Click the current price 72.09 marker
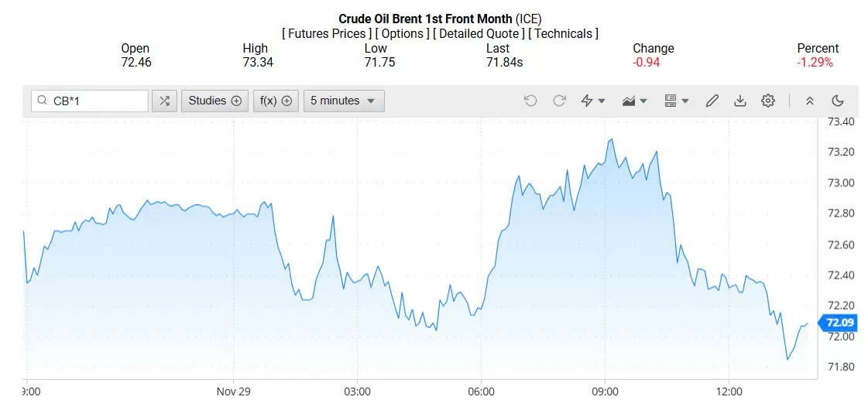Viewport: 868px width, 400px height. click(839, 323)
